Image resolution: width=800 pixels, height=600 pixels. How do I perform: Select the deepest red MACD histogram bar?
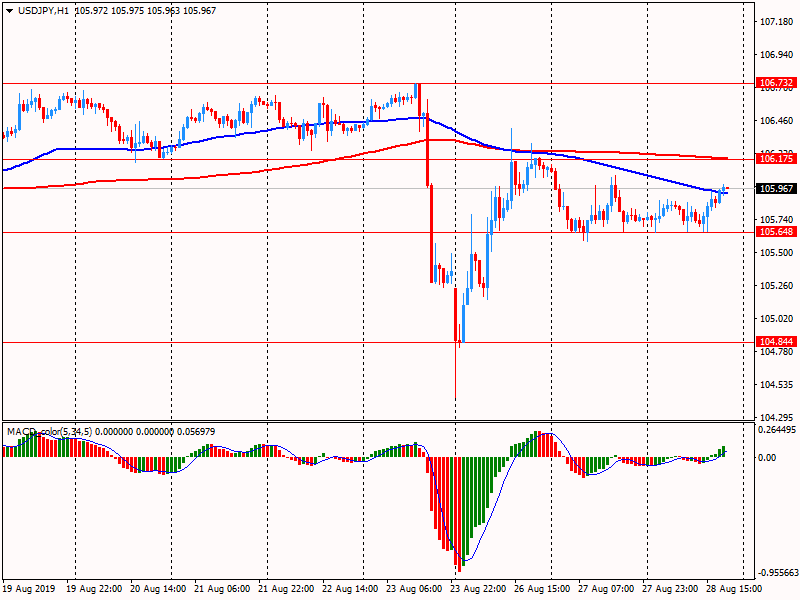459,515
